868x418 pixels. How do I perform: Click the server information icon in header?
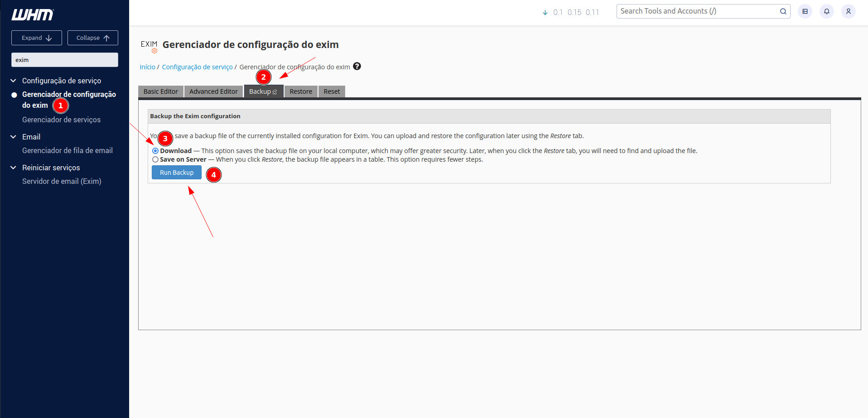tap(805, 11)
